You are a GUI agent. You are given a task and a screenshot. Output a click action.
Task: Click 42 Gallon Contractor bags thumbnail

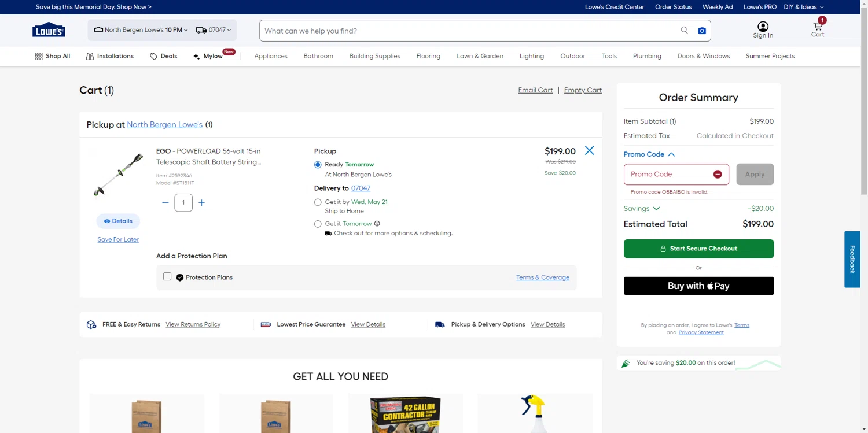coord(405,414)
